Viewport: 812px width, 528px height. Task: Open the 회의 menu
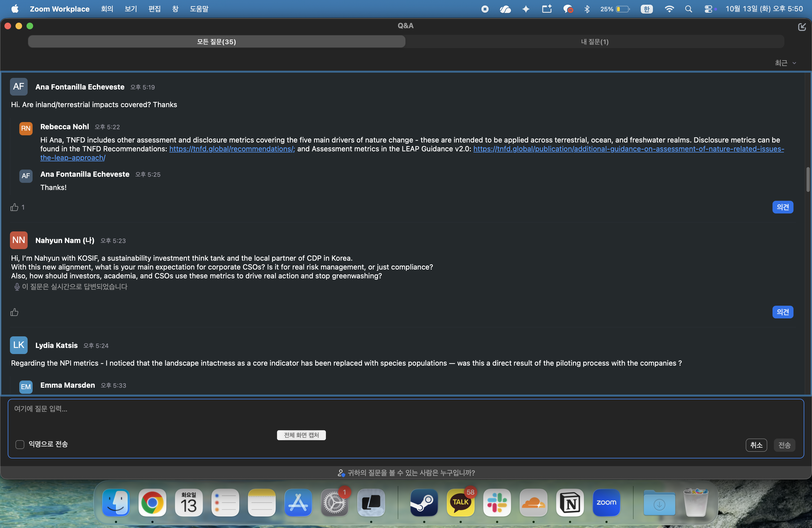(x=107, y=9)
